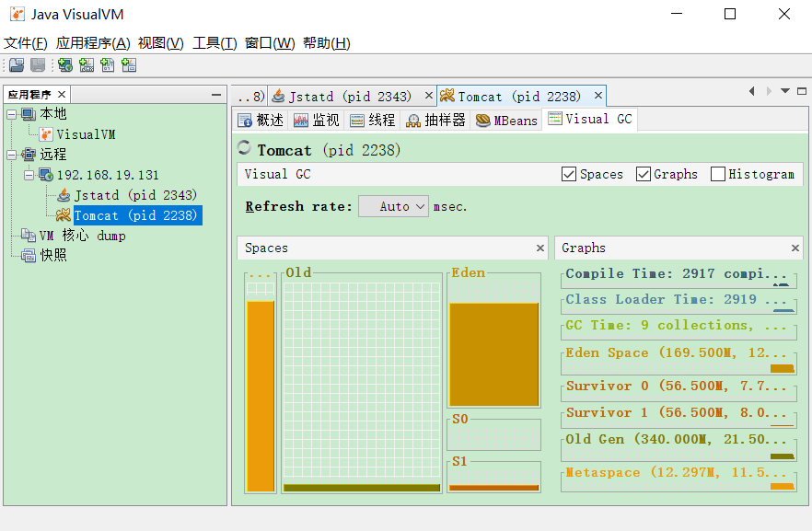Close the Tomcat (pid 2238) tab

598,95
